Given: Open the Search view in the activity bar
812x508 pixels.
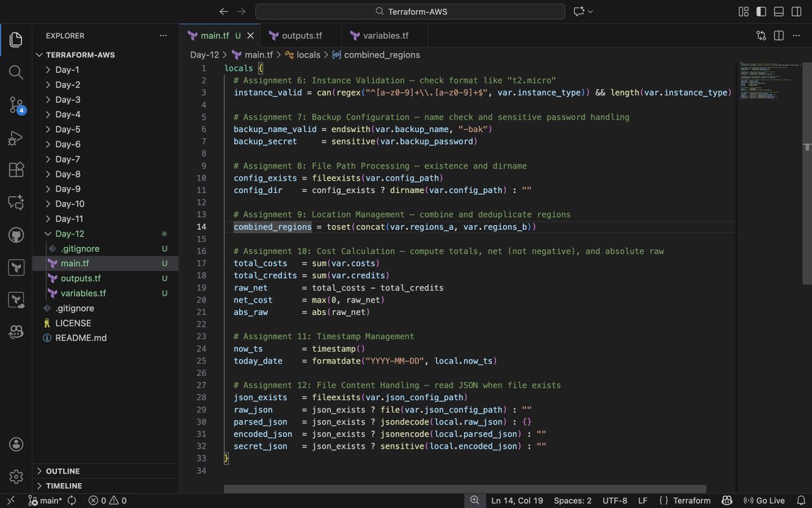Looking at the screenshot, I should pos(16,72).
